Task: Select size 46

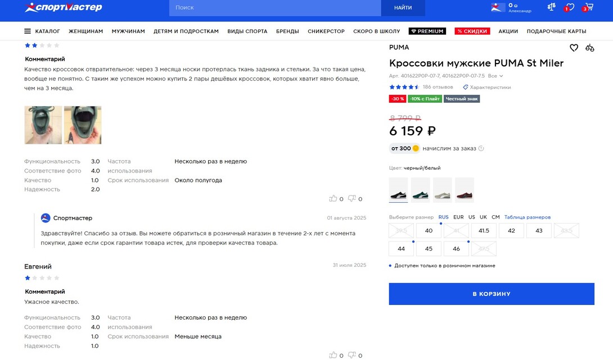Action: tap(456, 249)
